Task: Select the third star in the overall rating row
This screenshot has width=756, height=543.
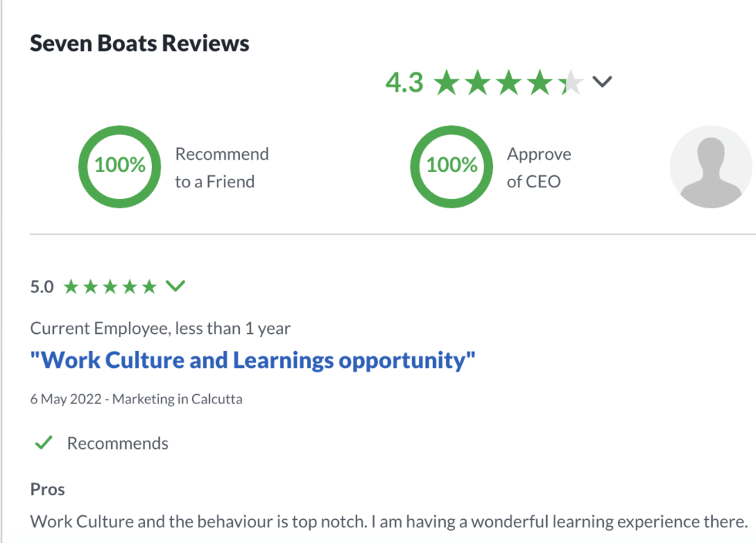Action: tap(508, 82)
